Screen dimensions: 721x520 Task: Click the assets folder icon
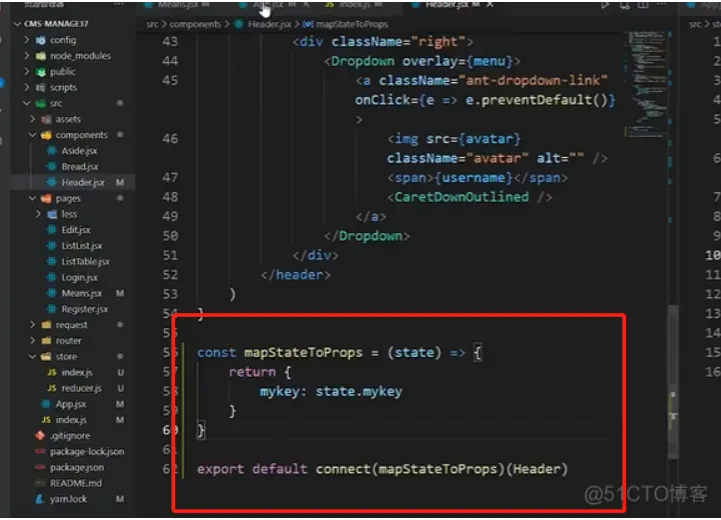coord(46,119)
